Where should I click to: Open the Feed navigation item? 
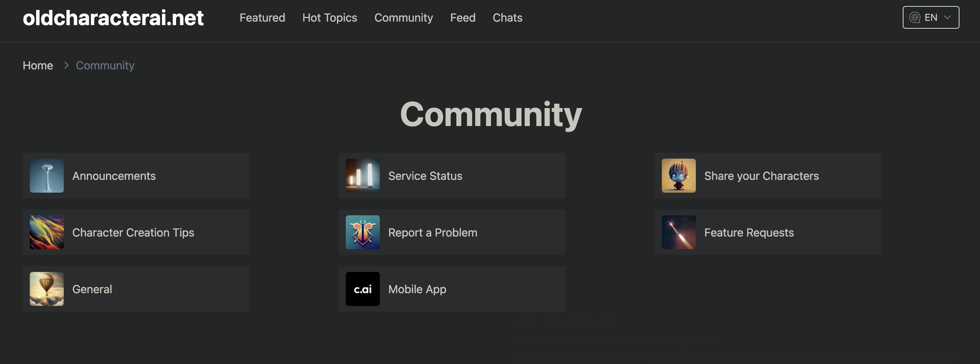(x=463, y=17)
